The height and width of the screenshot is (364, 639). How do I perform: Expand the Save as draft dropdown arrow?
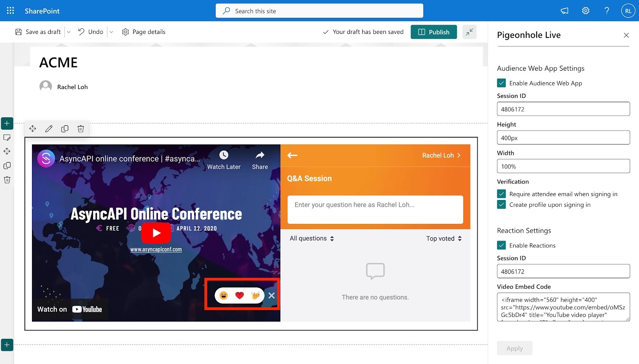(x=68, y=32)
